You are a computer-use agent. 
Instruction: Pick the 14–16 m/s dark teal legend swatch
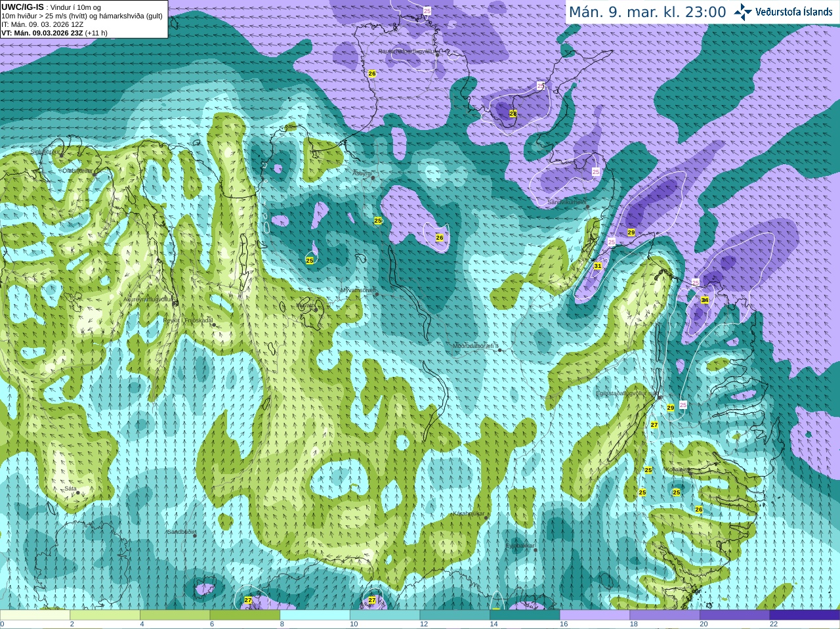click(525, 615)
